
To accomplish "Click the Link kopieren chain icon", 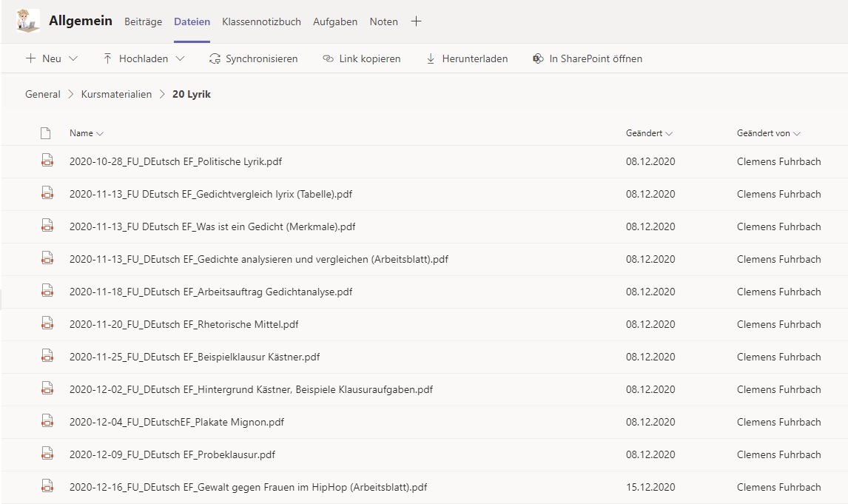I will tap(329, 58).
